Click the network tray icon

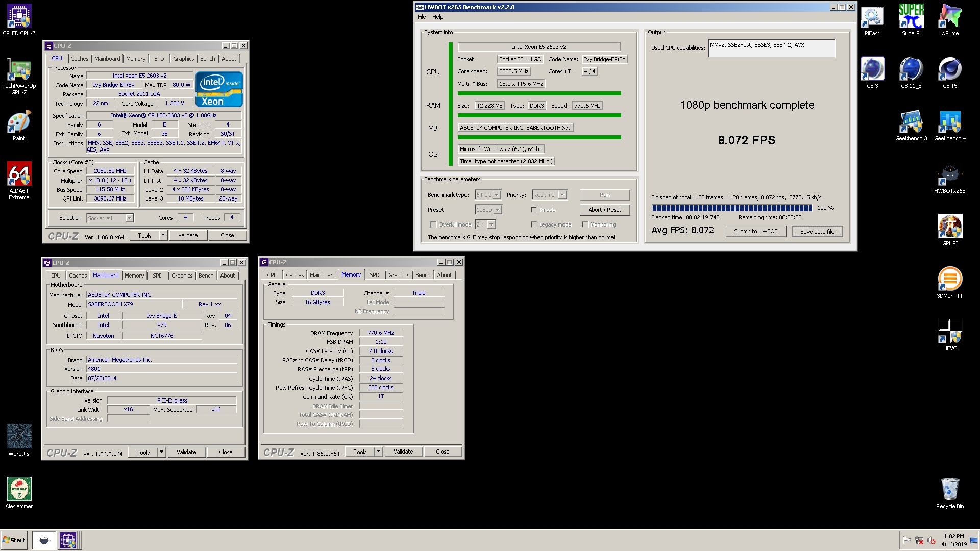click(919, 540)
